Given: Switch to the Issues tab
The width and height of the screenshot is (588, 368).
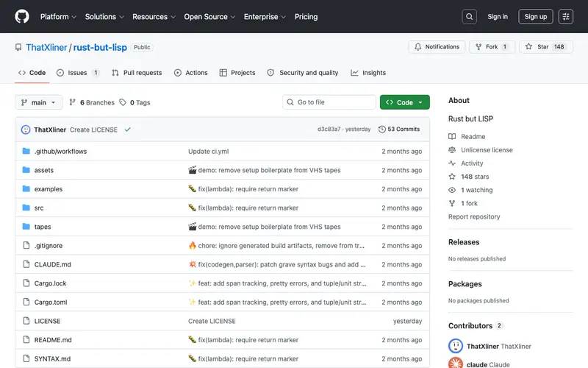Looking at the screenshot, I should (78, 73).
